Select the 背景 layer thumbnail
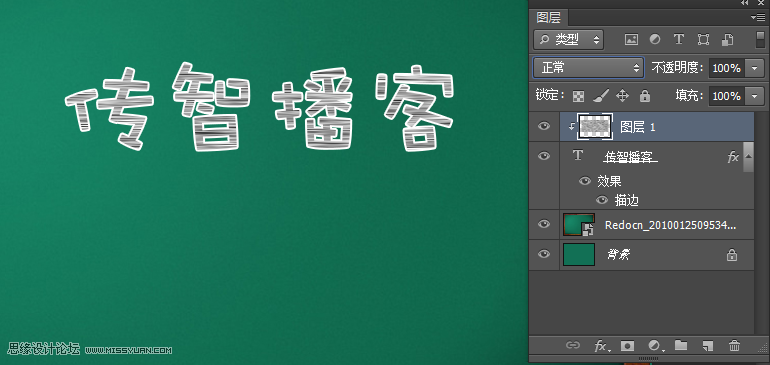 pyautogui.click(x=578, y=254)
